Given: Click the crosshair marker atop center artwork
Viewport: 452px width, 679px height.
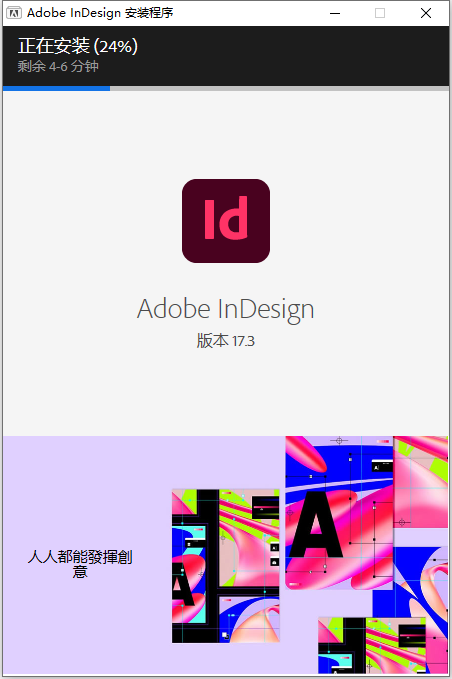Looking at the screenshot, I should [x=339, y=440].
